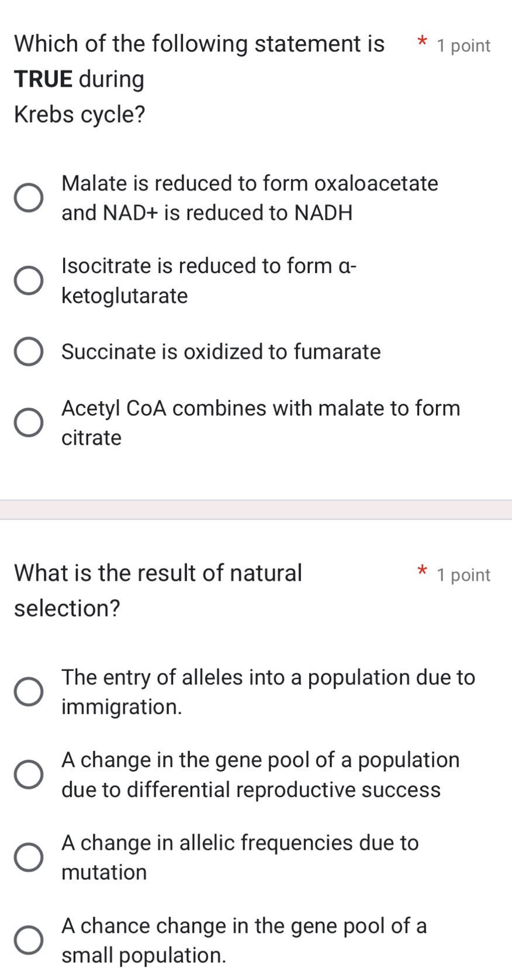Click the natural selection question title
Screen dimensions: 512x980
tap(158, 589)
